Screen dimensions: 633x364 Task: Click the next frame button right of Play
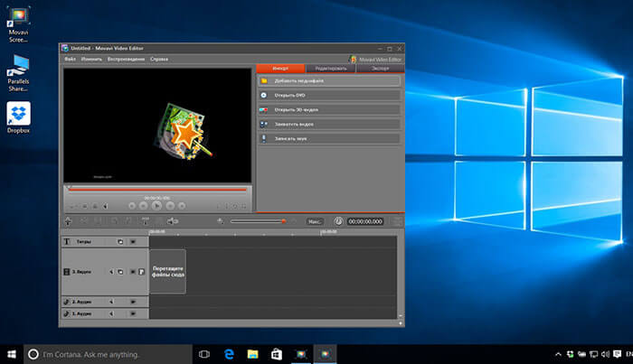tap(170, 206)
